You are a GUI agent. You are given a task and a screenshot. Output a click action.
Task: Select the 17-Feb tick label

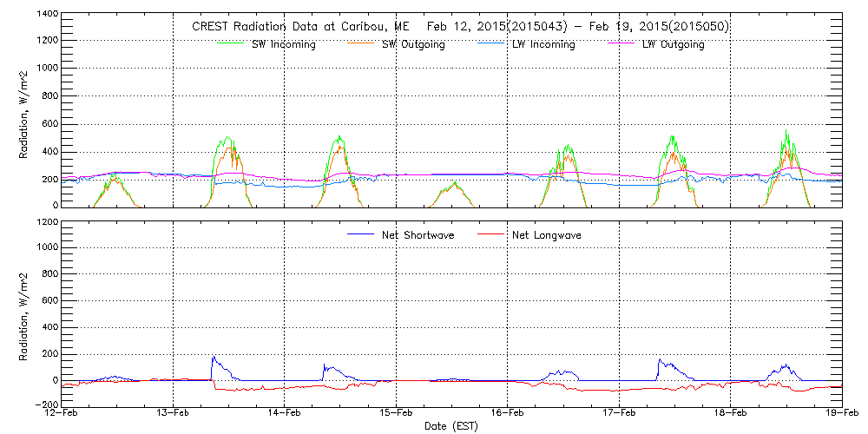(x=619, y=413)
